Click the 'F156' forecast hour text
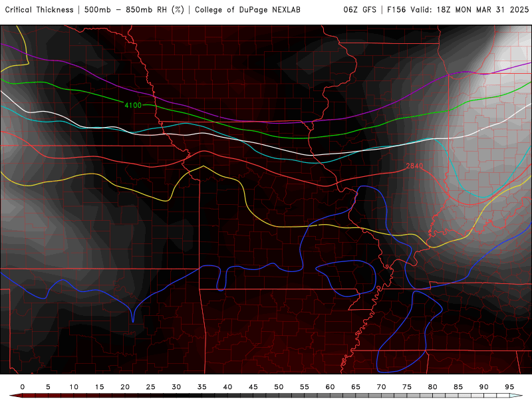The image size is (532, 399). [396, 10]
